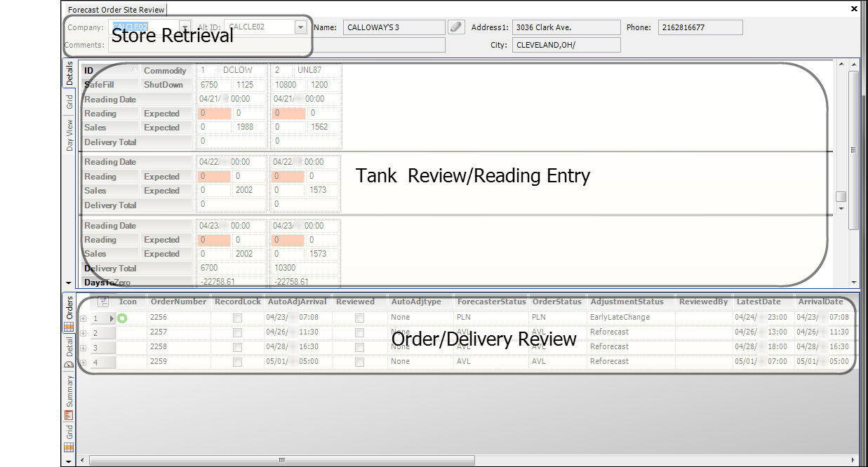Click the up arrow of the tank panel scrollbar
This screenshot has height=467, width=868.
[x=853, y=65]
